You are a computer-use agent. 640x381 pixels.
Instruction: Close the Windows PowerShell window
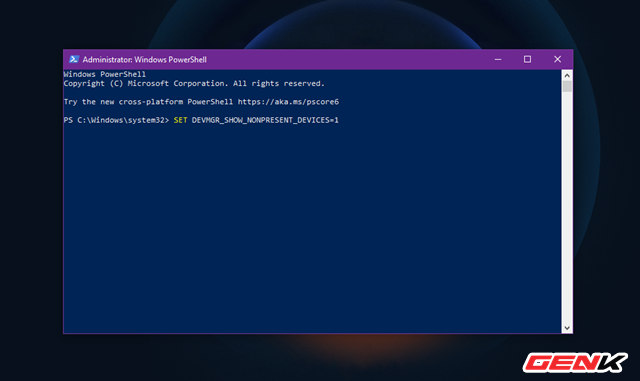(557, 59)
